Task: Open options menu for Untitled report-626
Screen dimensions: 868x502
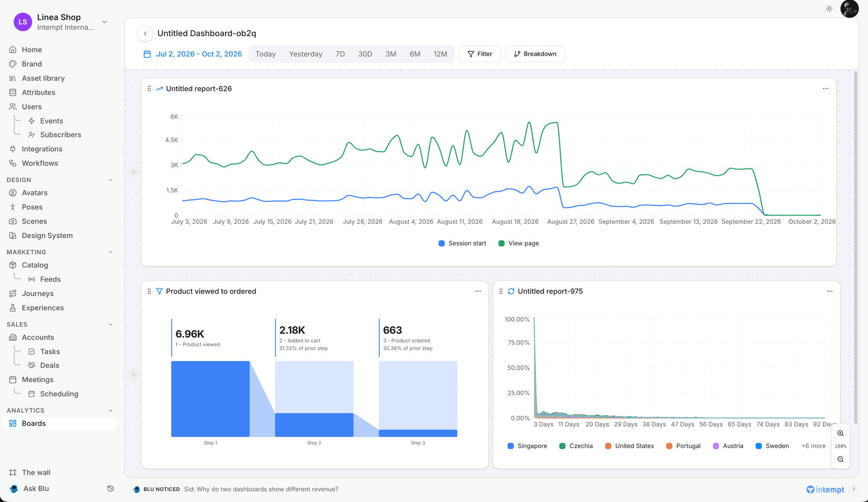Action: (826, 89)
